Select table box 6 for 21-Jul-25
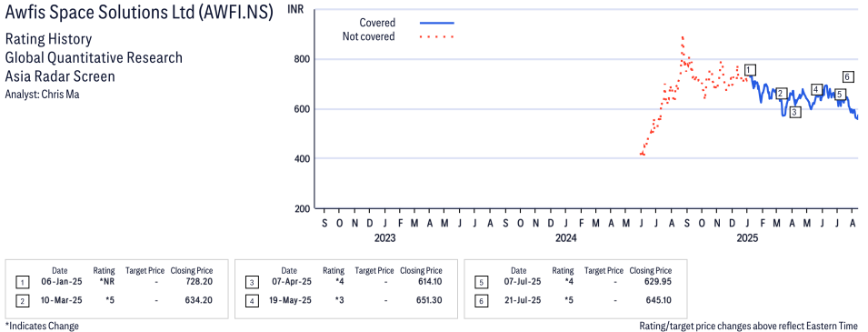The image size is (868, 332). [x=479, y=300]
